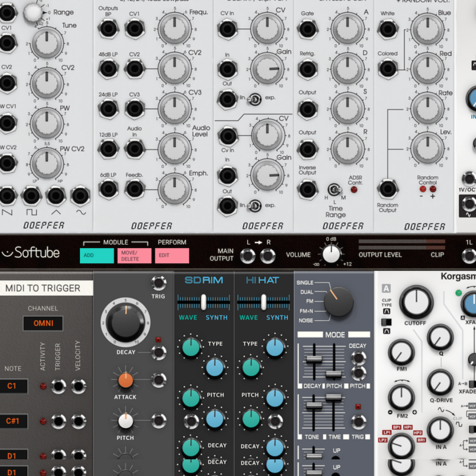Click the ADD module button
The height and width of the screenshot is (476, 476).
(x=97, y=256)
